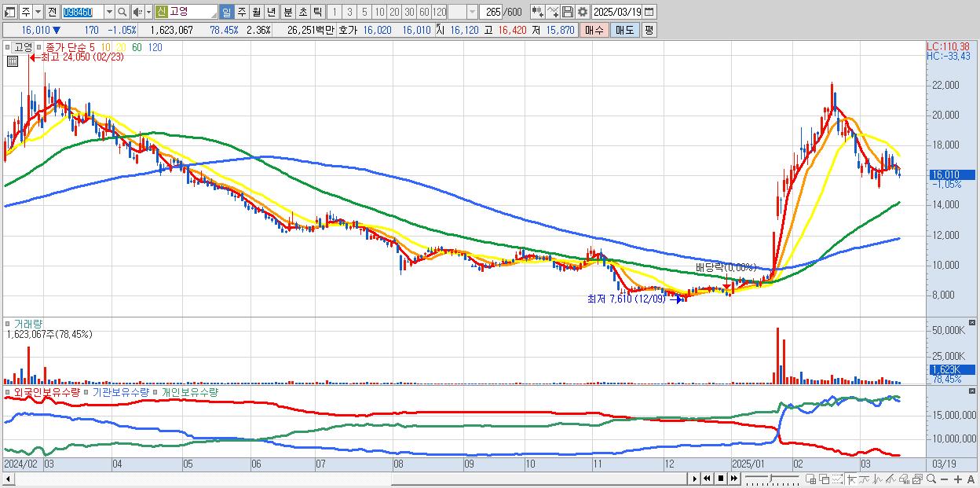This screenshot has height=488, width=980.
Task: Click the speaker sound icon
Action: pyautogui.click(x=137, y=12)
